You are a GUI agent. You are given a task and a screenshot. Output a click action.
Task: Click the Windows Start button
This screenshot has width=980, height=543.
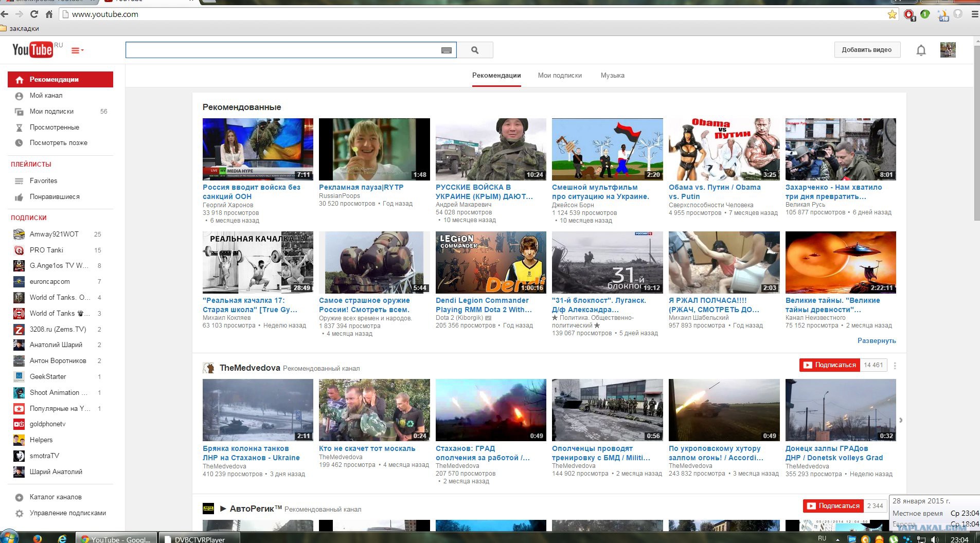[8, 538]
